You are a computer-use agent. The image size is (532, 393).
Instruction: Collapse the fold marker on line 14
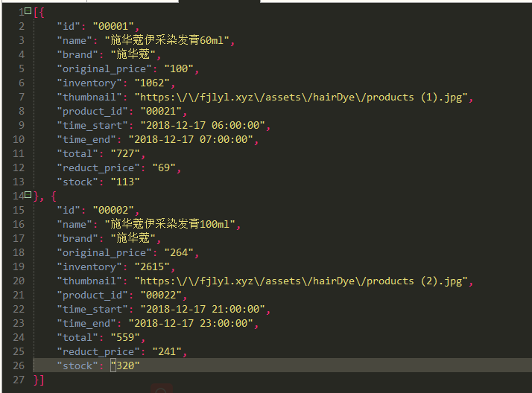(28, 194)
